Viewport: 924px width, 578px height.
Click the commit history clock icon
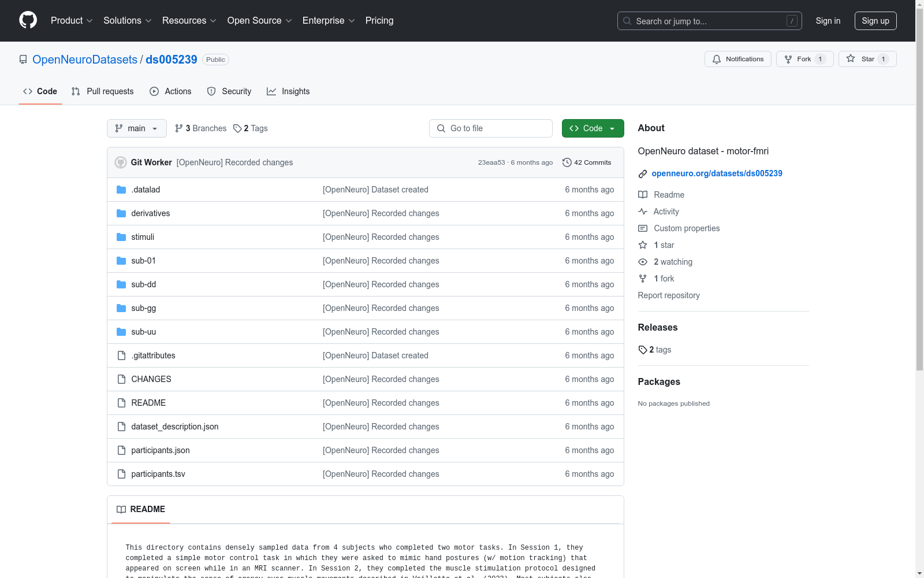click(567, 162)
